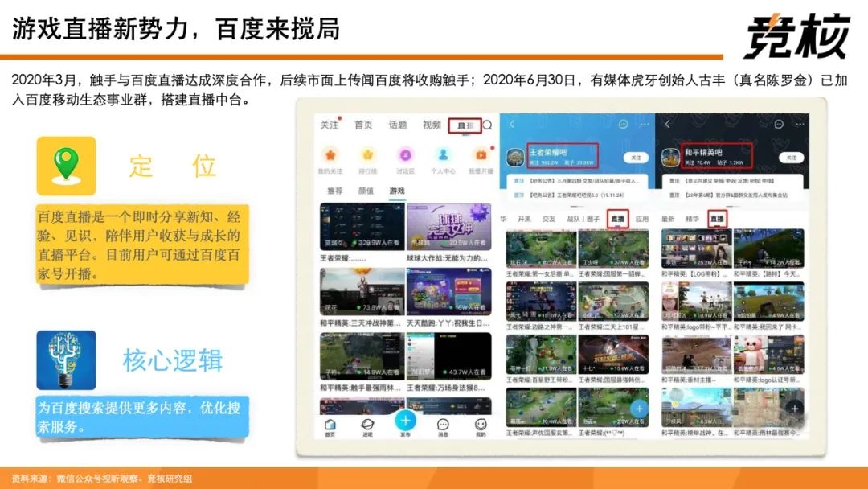The image size is (868, 489).
Task: Open the 排行榜 crown icon
Action: [x=367, y=155]
